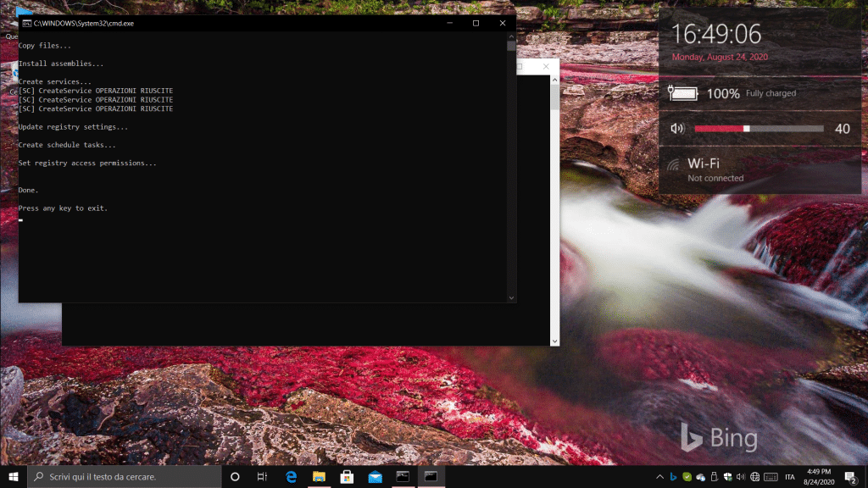Click the cmd.exe title bar system icon
Image resolution: width=868 pixels, height=488 pixels.
(x=26, y=24)
